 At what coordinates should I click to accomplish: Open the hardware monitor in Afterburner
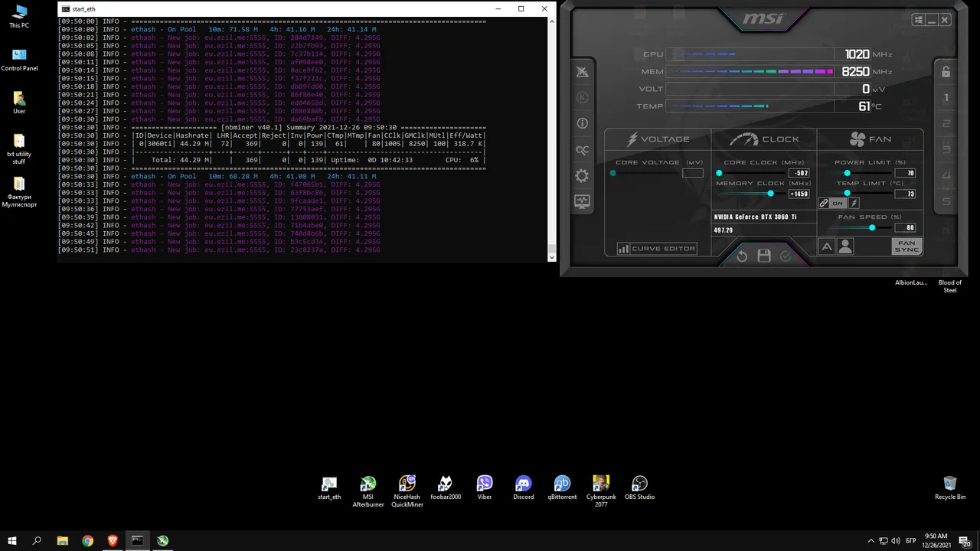tap(582, 202)
